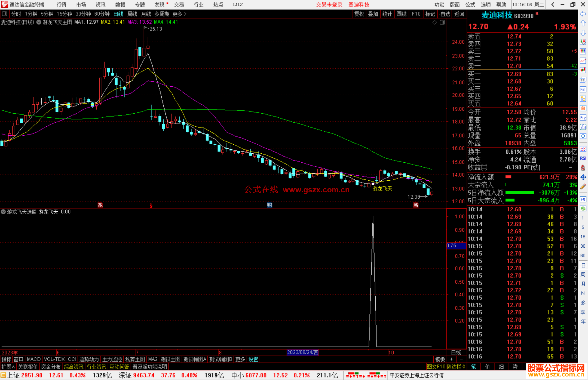Click the plus zoom button beside 模板
Screen dimensions: 588x380
451,359
